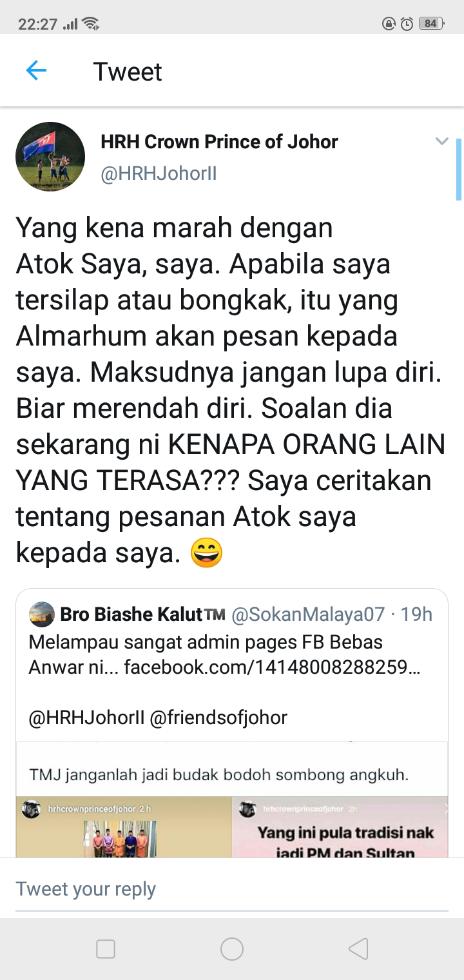
Task: Open HRH Crown Prince of Johor avatar
Action: [x=50, y=157]
